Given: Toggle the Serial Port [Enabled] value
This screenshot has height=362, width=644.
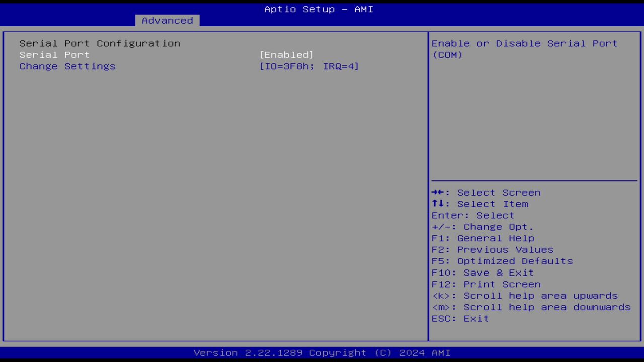Looking at the screenshot, I should coord(287,55).
